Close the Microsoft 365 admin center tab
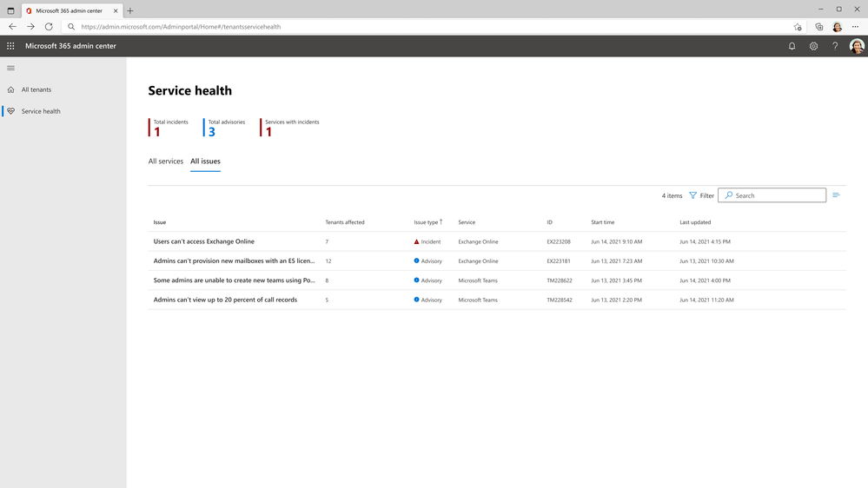 click(116, 10)
